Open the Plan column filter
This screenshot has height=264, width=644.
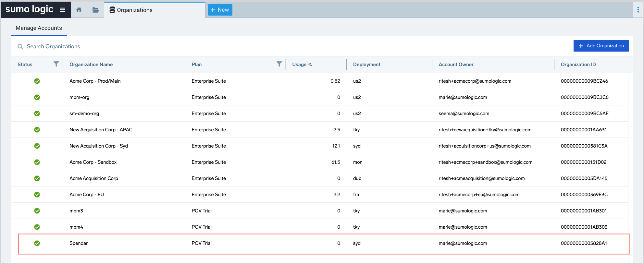click(x=279, y=64)
